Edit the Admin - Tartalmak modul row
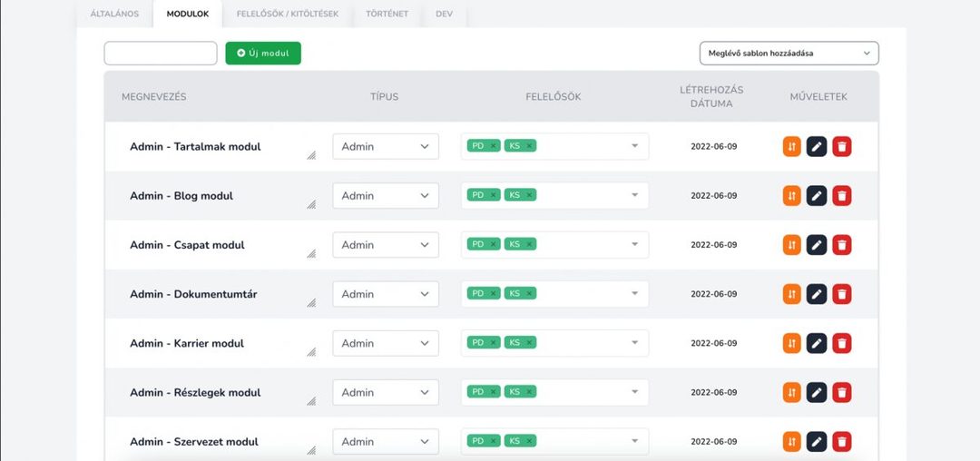 point(817,147)
